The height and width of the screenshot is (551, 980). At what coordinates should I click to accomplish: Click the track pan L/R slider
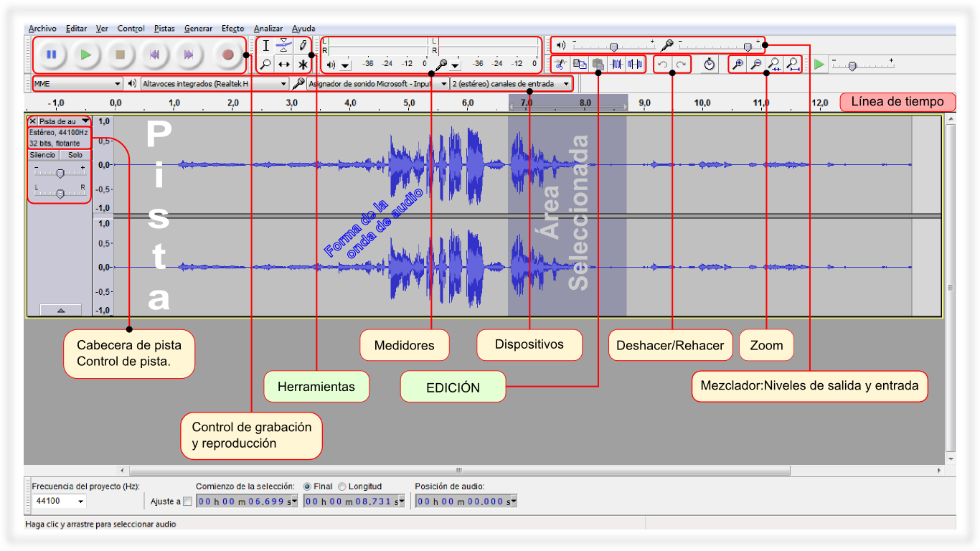click(60, 193)
